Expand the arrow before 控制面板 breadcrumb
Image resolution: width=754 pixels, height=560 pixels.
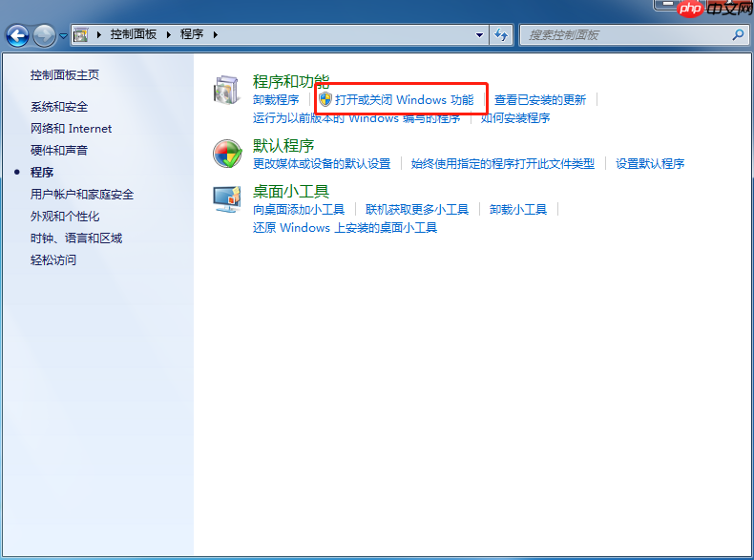coord(98,34)
